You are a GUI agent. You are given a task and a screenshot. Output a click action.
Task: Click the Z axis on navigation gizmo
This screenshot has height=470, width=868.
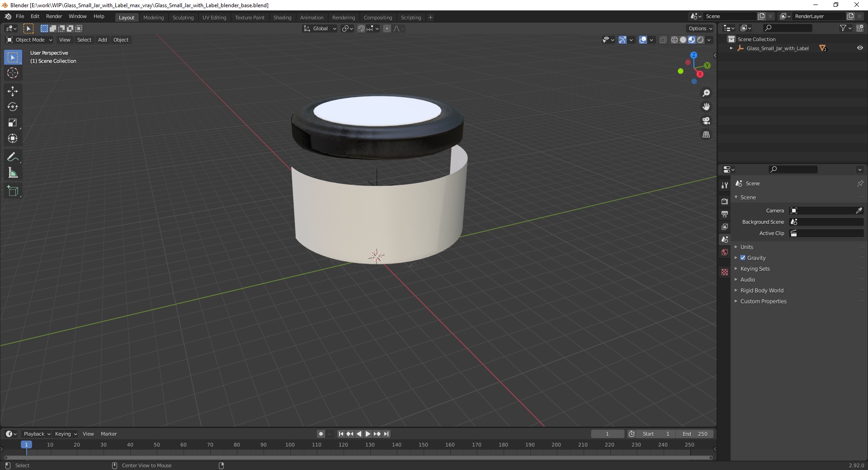(x=693, y=55)
